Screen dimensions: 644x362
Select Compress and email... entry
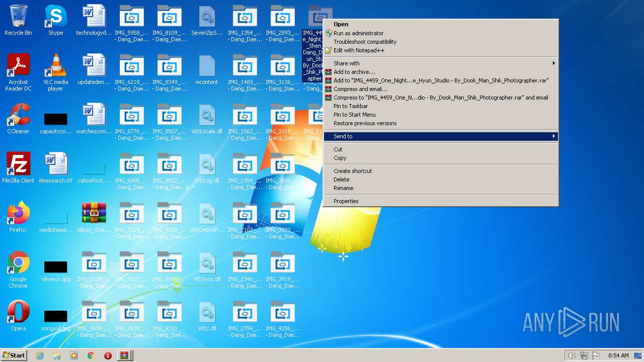tap(441, 89)
